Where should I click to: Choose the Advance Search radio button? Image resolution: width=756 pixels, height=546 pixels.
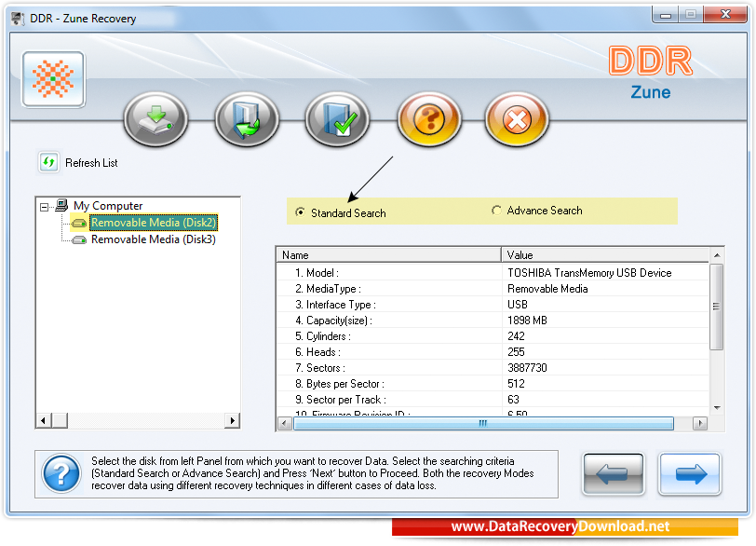click(x=496, y=211)
